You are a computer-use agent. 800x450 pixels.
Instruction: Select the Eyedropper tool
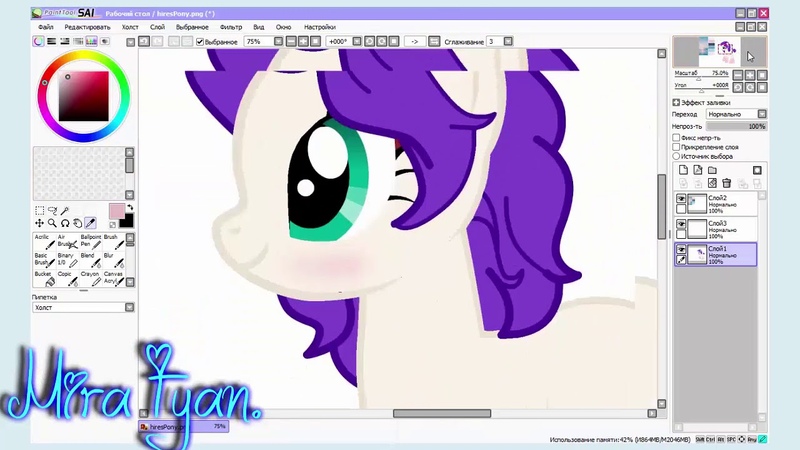90,223
